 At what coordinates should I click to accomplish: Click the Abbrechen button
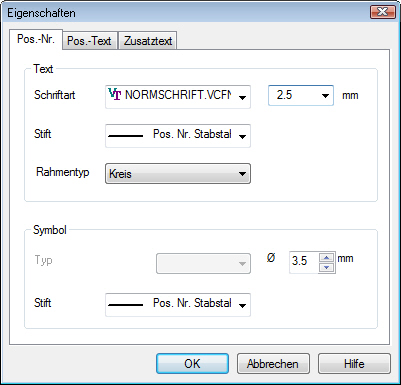click(273, 364)
